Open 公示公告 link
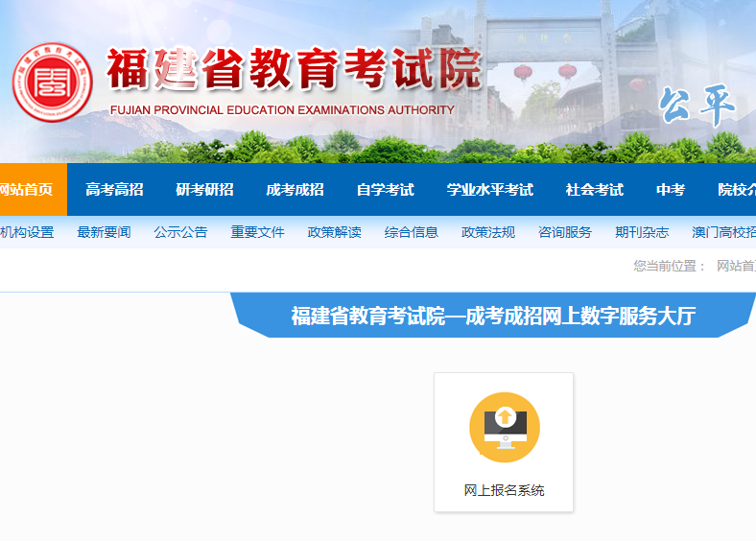Viewport: 756px width, 541px height. [180, 232]
